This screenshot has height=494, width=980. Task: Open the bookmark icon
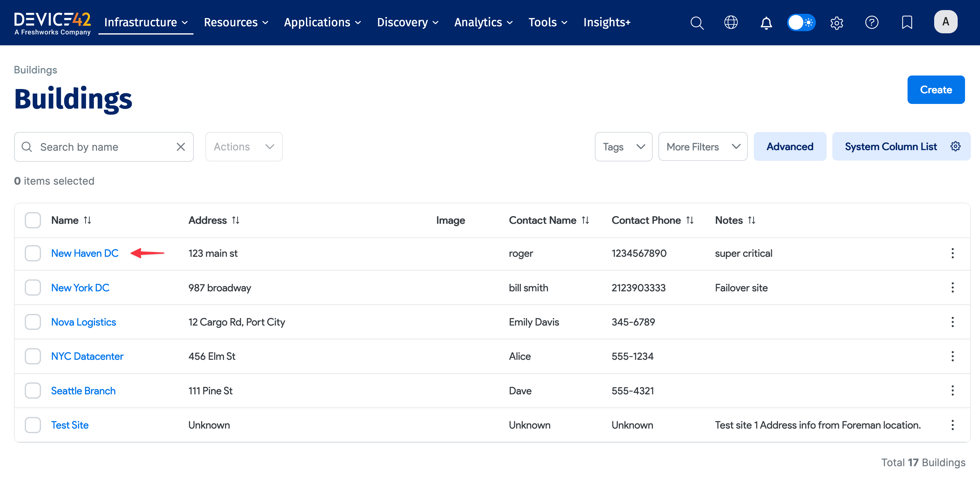[907, 22]
